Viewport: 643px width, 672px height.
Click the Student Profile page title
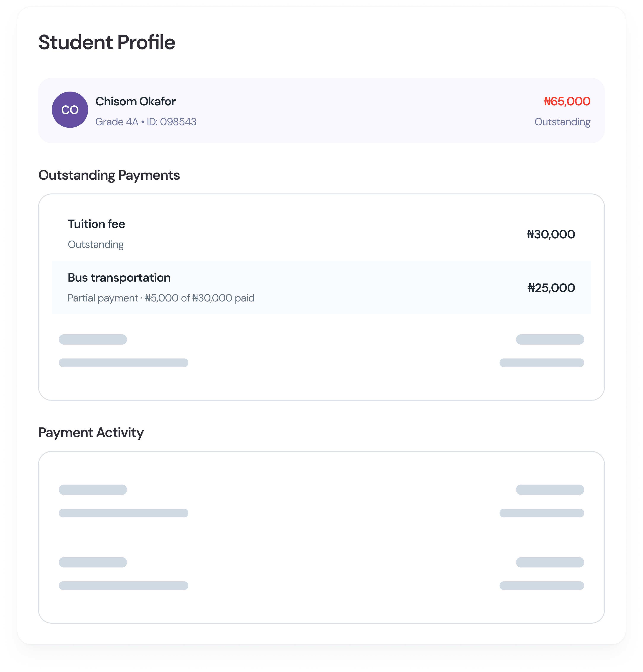click(x=107, y=43)
